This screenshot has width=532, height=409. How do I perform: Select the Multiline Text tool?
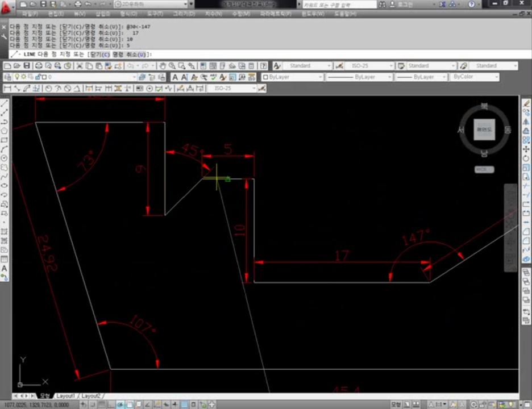[5, 268]
